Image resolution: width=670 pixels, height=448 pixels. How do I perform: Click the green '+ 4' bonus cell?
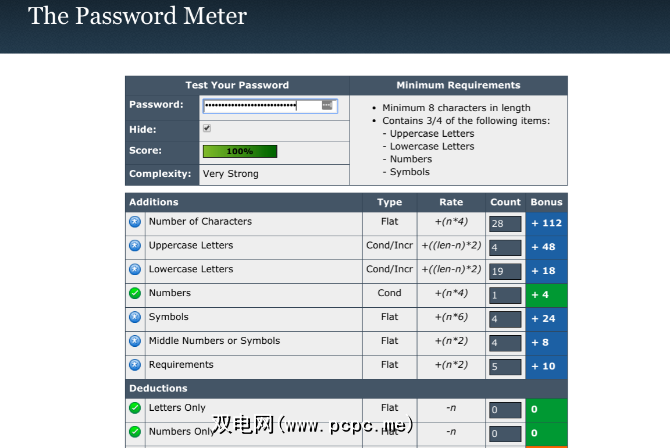click(547, 295)
